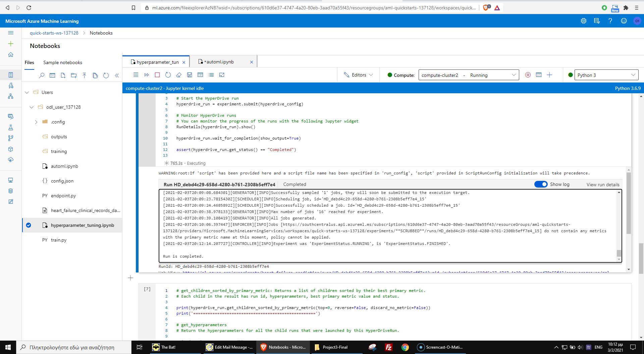Switch to the Files tab

[x=29, y=62]
